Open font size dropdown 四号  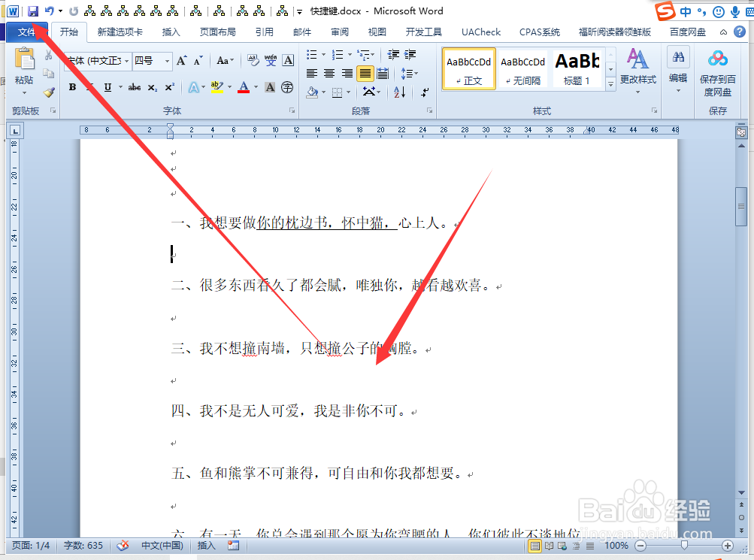(x=168, y=61)
